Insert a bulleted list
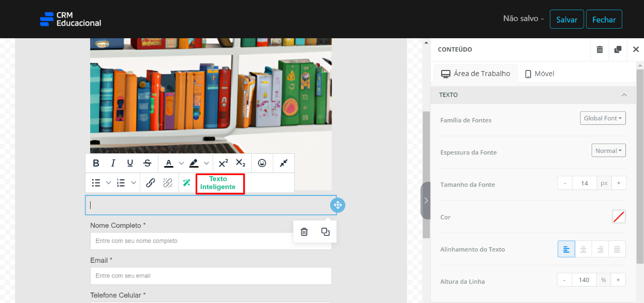The width and height of the screenshot is (644, 303). tap(96, 183)
